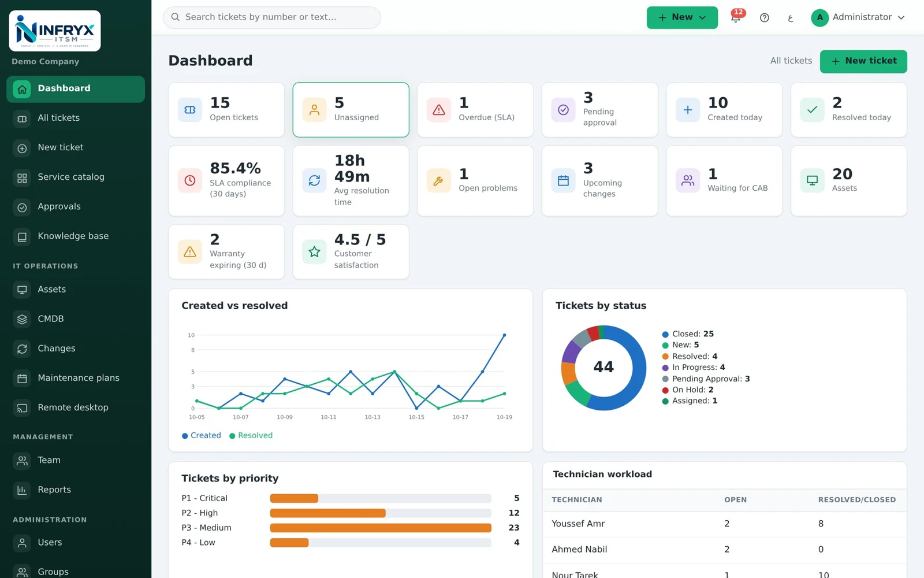Open the 10 Created today card
This screenshot has width=924, height=578.
pos(724,110)
